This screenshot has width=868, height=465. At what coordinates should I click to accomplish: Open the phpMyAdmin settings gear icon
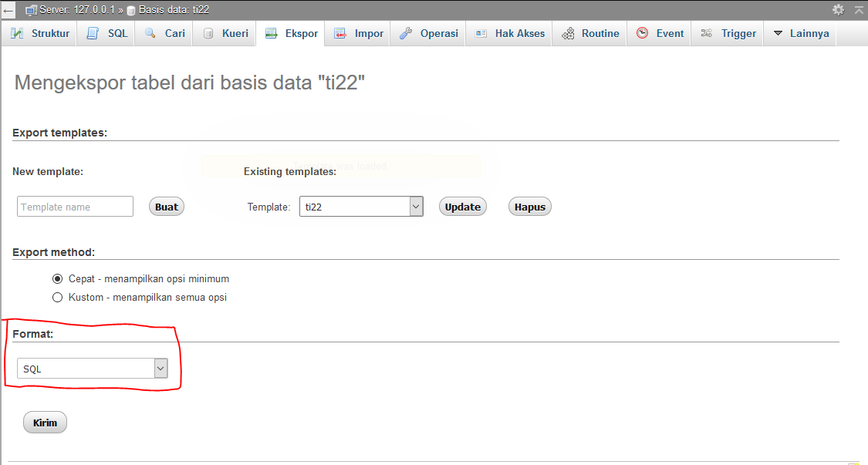(x=838, y=9)
